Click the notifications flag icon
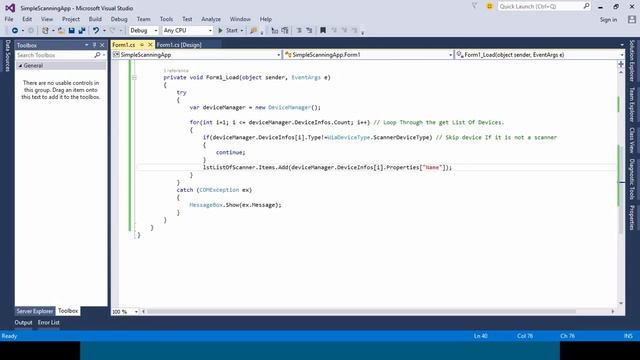The image size is (640, 360). (x=474, y=6)
